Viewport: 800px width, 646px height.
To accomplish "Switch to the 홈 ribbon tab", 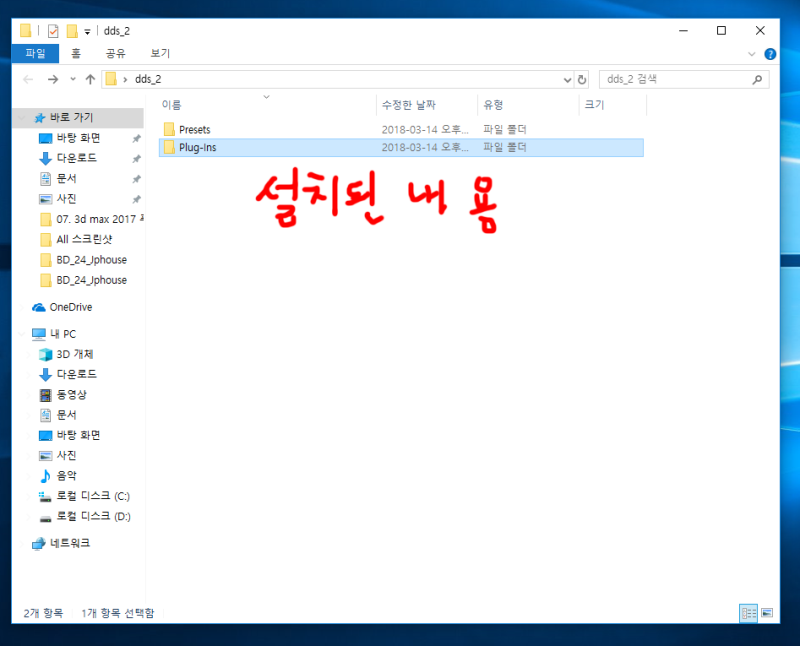I will (x=76, y=53).
